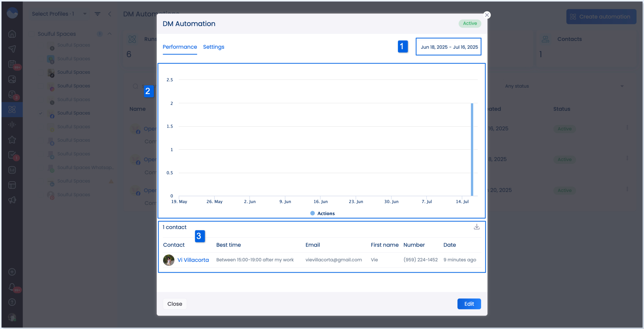The width and height of the screenshot is (644, 329).
Task: Click the Active status badge in dialog header
Action: coord(470,23)
